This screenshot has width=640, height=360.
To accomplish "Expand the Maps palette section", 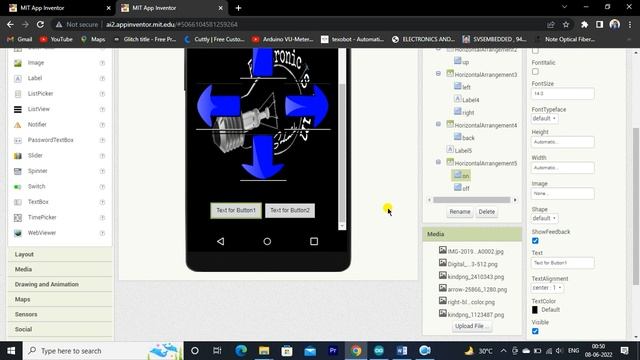I will (x=60, y=300).
